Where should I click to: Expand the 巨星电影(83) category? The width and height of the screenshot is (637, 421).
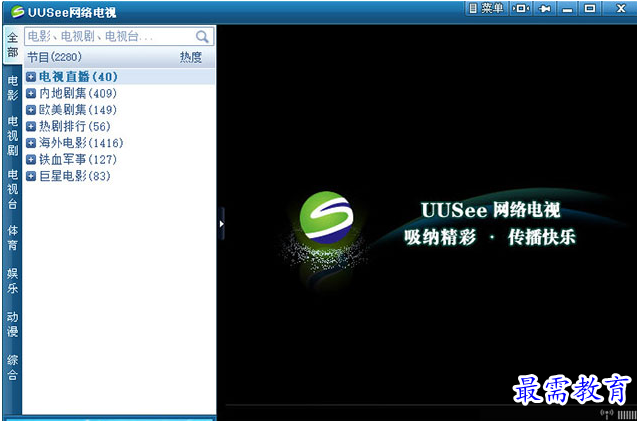coord(31,176)
